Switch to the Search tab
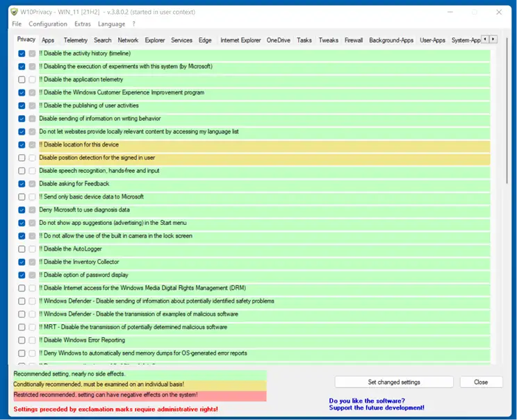This screenshot has width=517, height=420. coord(103,40)
